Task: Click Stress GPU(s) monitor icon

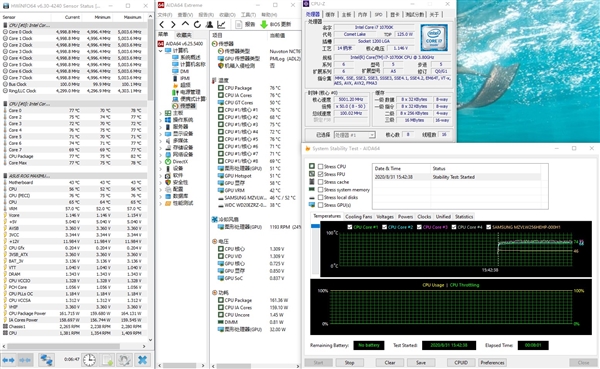Action: pyautogui.click(x=312, y=205)
